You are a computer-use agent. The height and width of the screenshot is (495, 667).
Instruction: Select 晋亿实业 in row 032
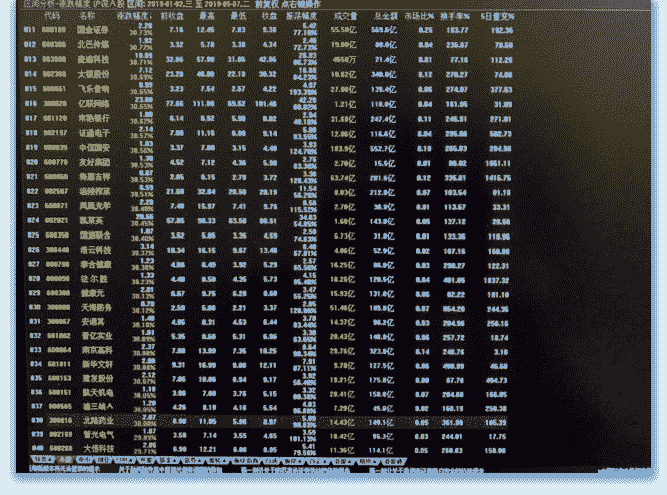[x=97, y=336]
